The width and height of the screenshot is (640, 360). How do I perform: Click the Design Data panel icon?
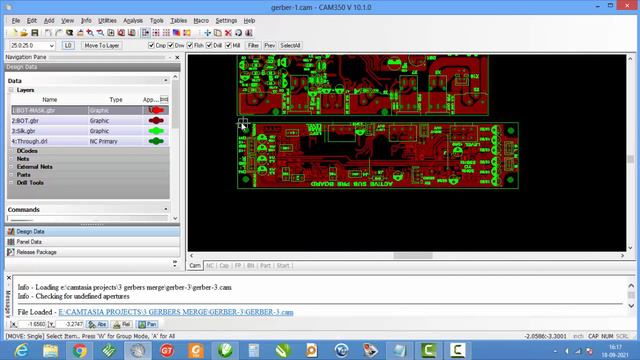pos(11,231)
